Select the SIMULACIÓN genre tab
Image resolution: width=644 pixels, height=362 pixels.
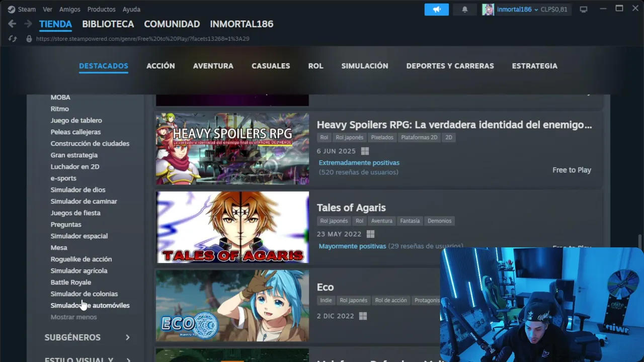(365, 66)
